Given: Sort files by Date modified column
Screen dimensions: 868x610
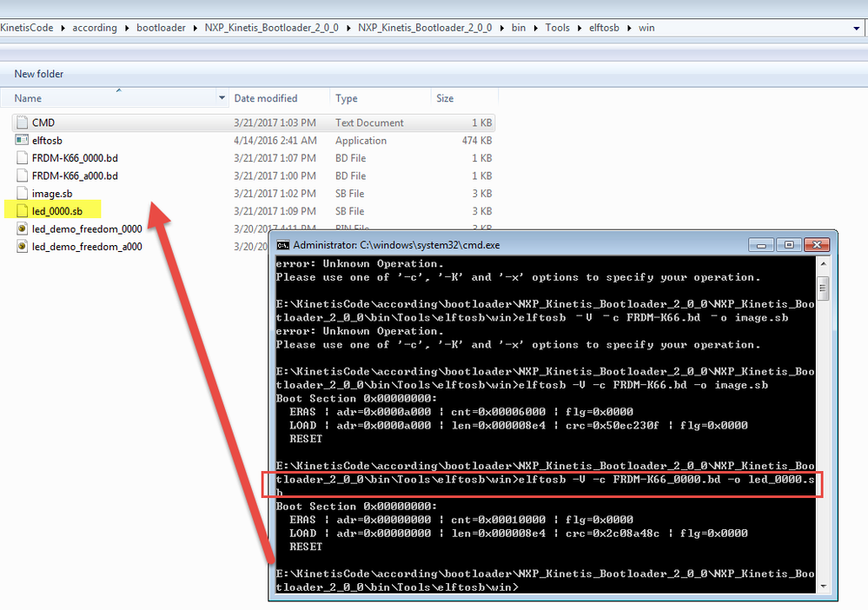Looking at the screenshot, I should point(266,98).
